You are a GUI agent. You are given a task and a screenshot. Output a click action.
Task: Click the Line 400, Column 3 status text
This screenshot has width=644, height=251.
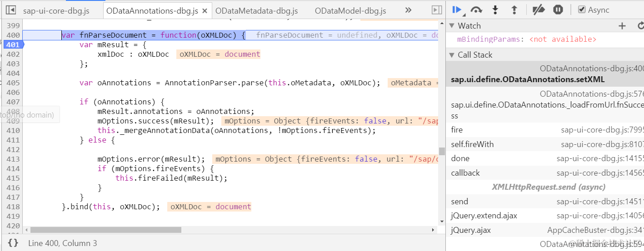62,243
